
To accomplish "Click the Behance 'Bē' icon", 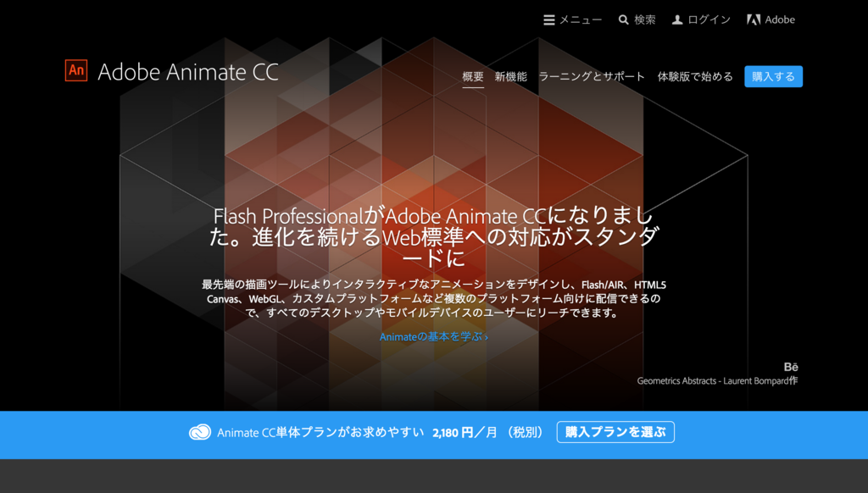I will (791, 367).
